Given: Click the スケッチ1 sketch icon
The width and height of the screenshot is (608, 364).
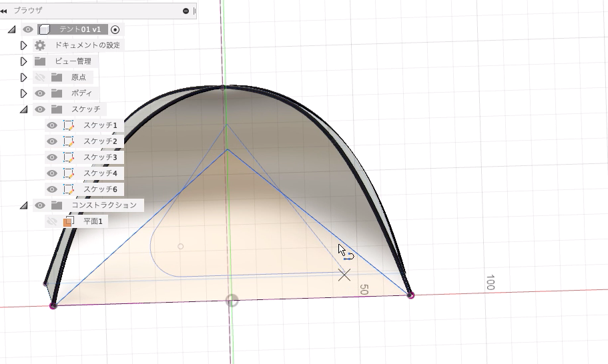Looking at the screenshot, I should tap(69, 125).
